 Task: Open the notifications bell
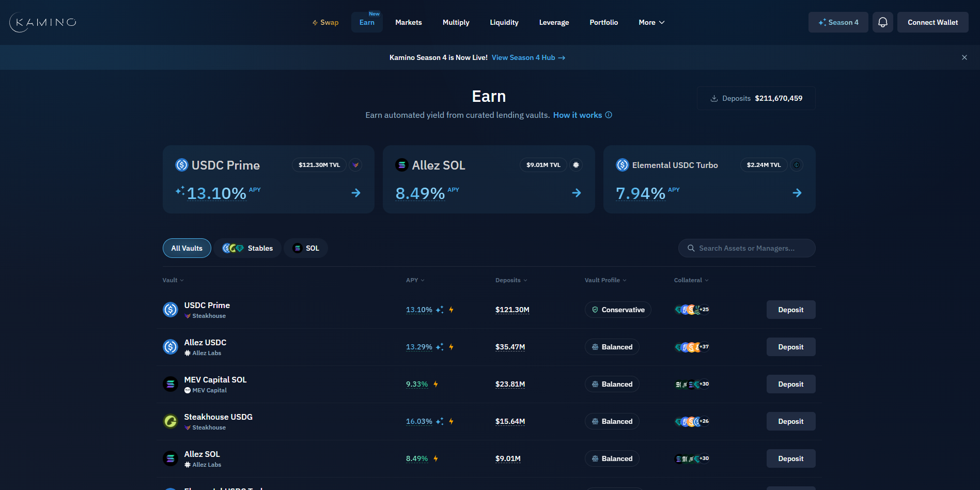[882, 22]
